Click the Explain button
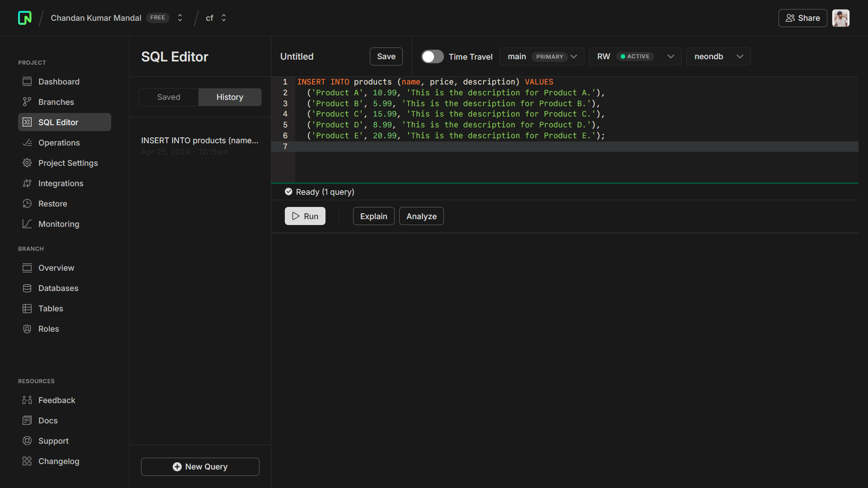Screen dimensions: 868x488 coord(373,216)
